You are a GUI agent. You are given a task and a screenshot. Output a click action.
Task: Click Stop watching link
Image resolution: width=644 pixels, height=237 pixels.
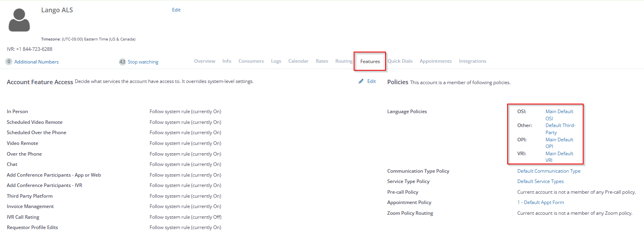[143, 62]
